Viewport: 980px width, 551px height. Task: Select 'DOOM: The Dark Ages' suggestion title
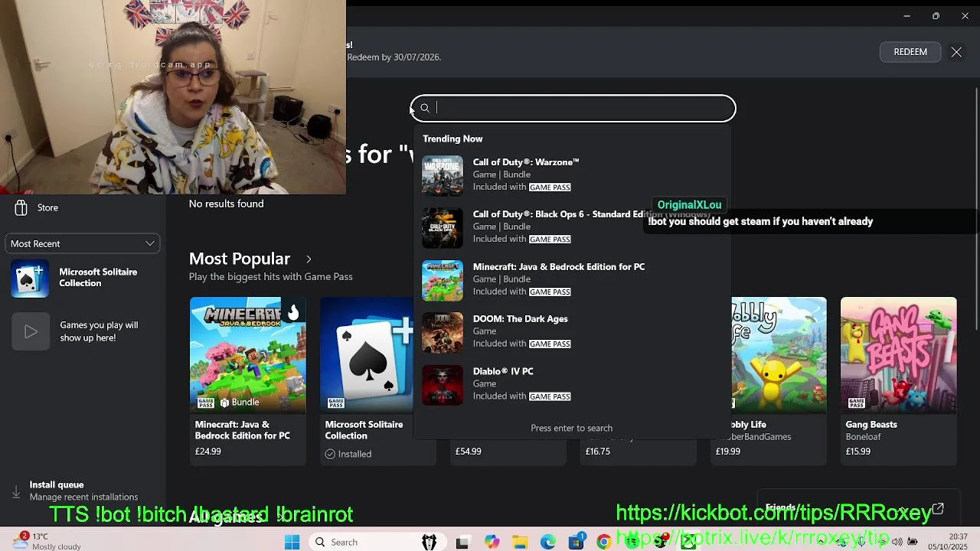click(x=521, y=319)
